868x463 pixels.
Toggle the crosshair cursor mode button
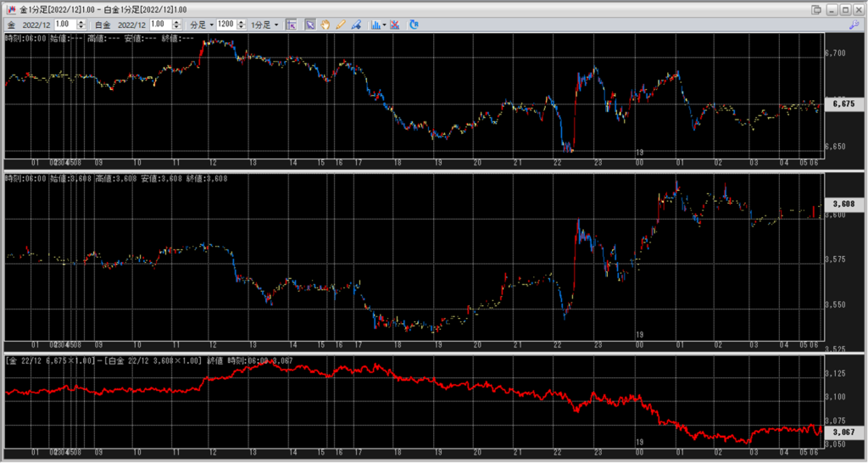click(291, 25)
